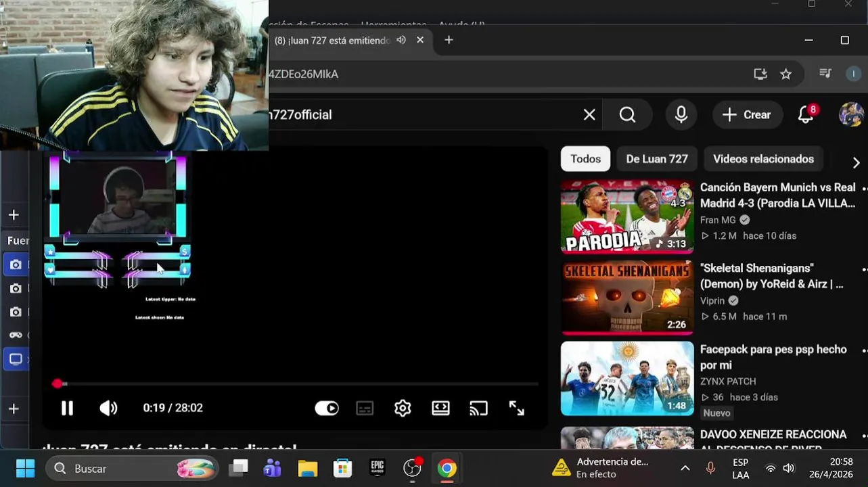Click the install app icon in address bar
This screenshot has height=487, width=868.
point(760,74)
